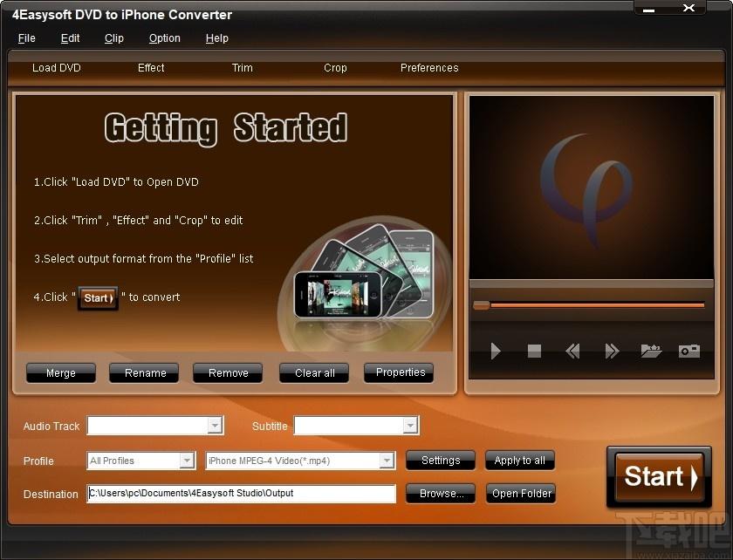Click the preview seek slider handle
This screenshot has height=560, width=733.
(482, 305)
